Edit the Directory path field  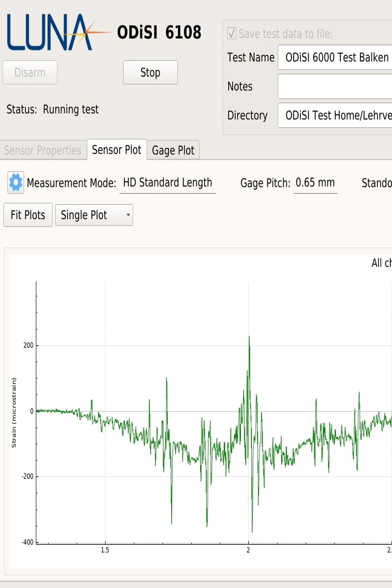pos(335,115)
